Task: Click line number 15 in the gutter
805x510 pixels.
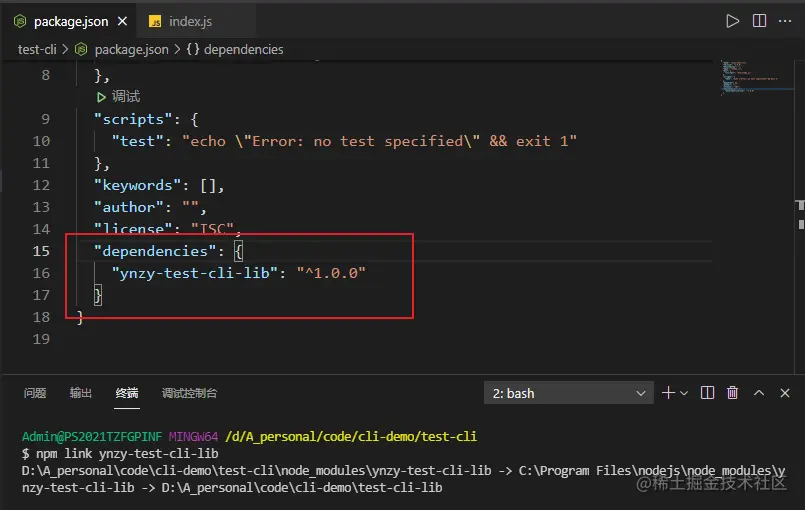Action: (42, 251)
